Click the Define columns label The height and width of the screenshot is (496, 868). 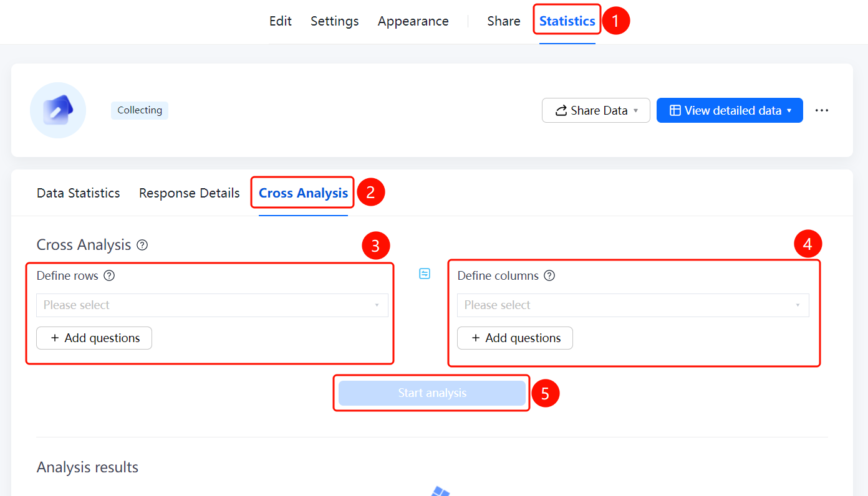point(498,275)
